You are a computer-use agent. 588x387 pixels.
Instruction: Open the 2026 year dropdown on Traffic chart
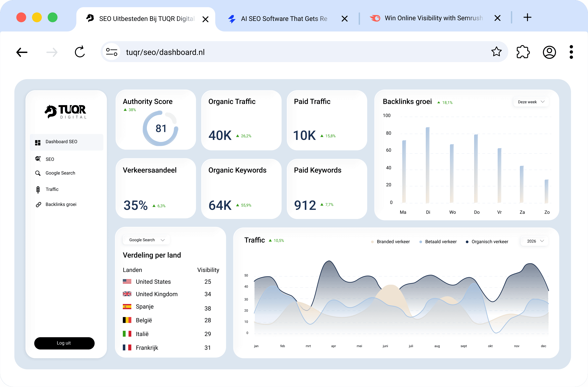pyautogui.click(x=534, y=241)
